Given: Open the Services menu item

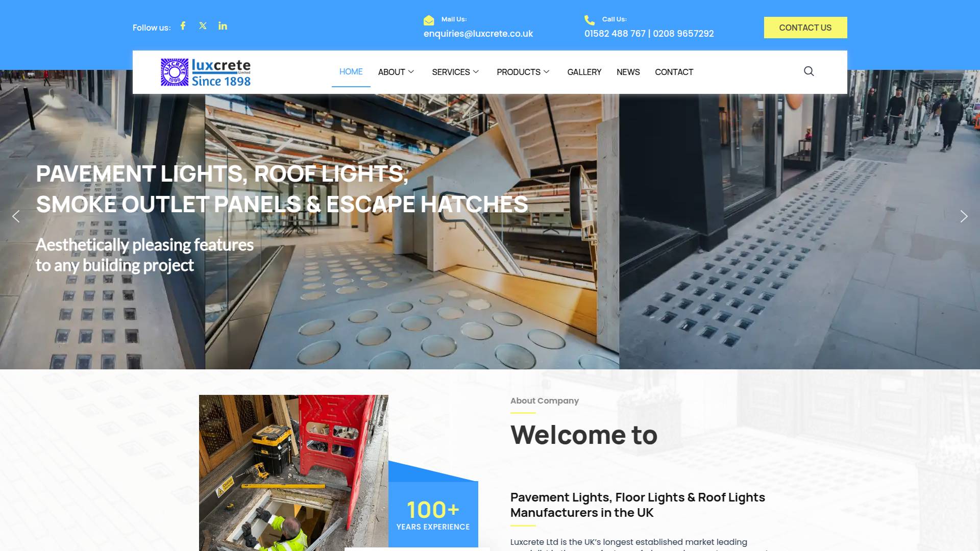Looking at the screenshot, I should pos(451,72).
